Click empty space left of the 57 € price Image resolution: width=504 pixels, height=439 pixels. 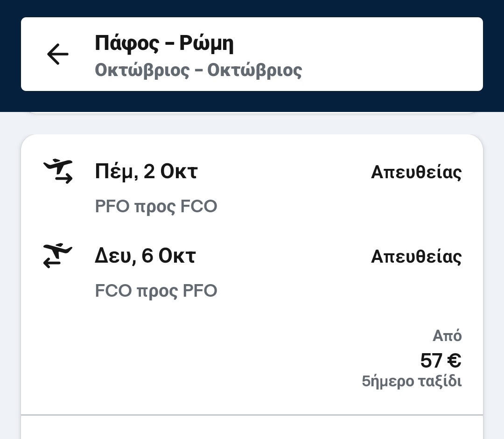pos(210,361)
